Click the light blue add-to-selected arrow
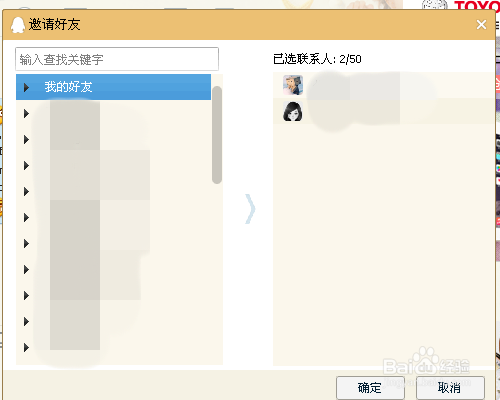 coord(250,209)
